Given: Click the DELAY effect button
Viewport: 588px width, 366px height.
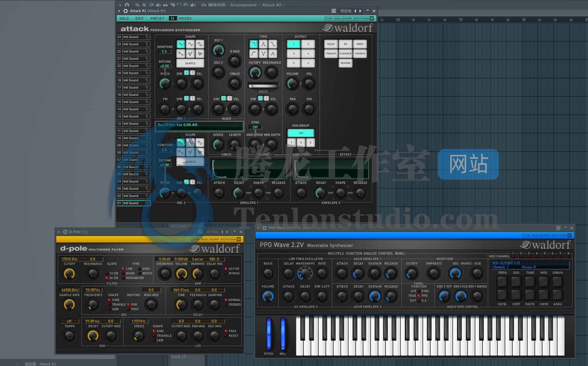Looking at the screenshot, I should (x=331, y=44).
